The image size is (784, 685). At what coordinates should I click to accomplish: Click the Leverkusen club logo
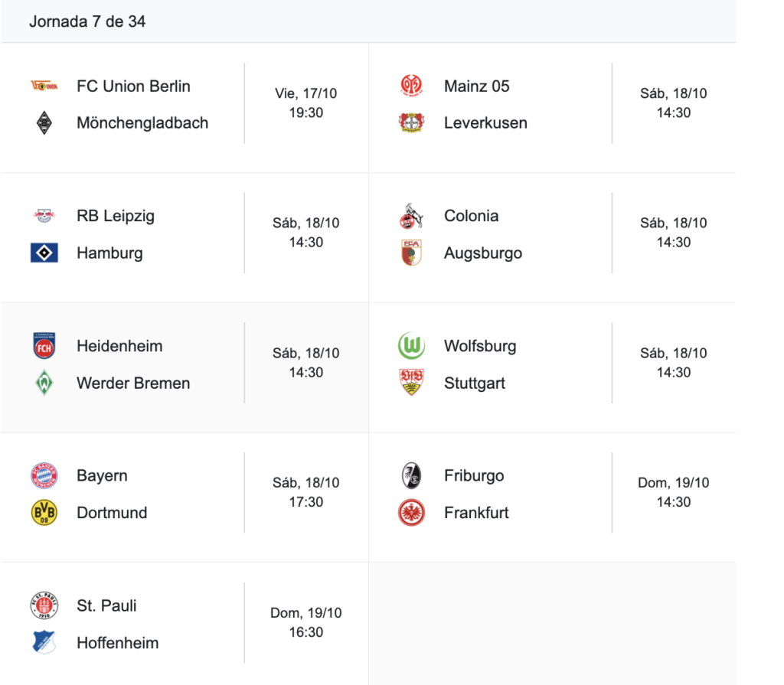pyautogui.click(x=411, y=122)
